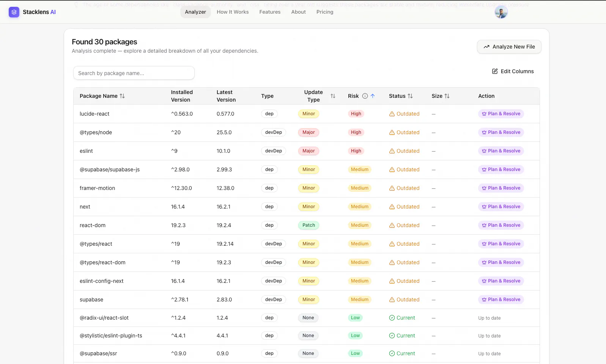Click devDep type badge for @types/react-dom
The height and width of the screenshot is (364, 606).
click(x=274, y=262)
